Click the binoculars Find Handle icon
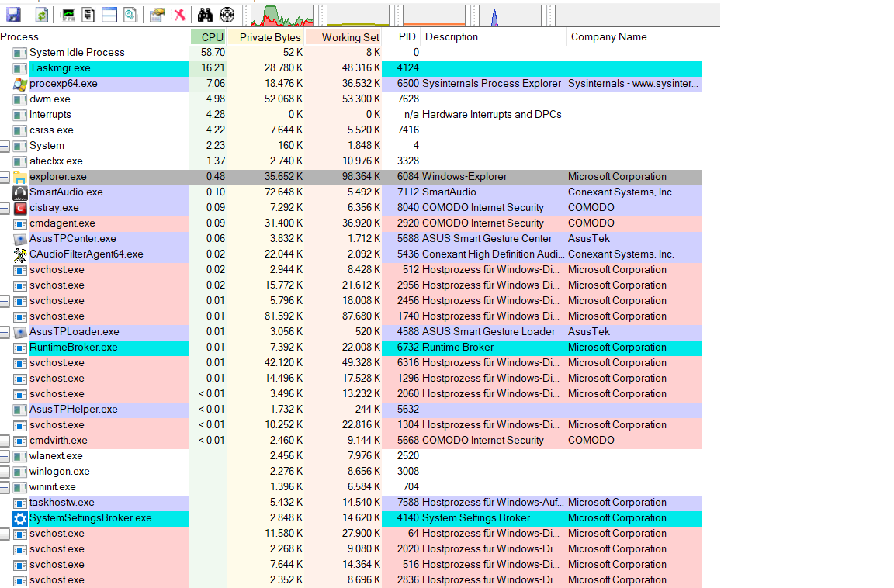 point(205,15)
